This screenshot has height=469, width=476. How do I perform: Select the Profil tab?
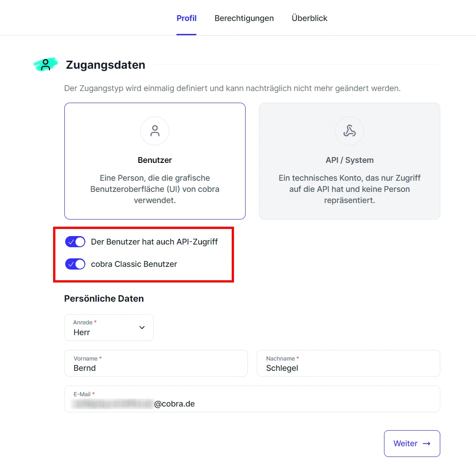[186, 18]
